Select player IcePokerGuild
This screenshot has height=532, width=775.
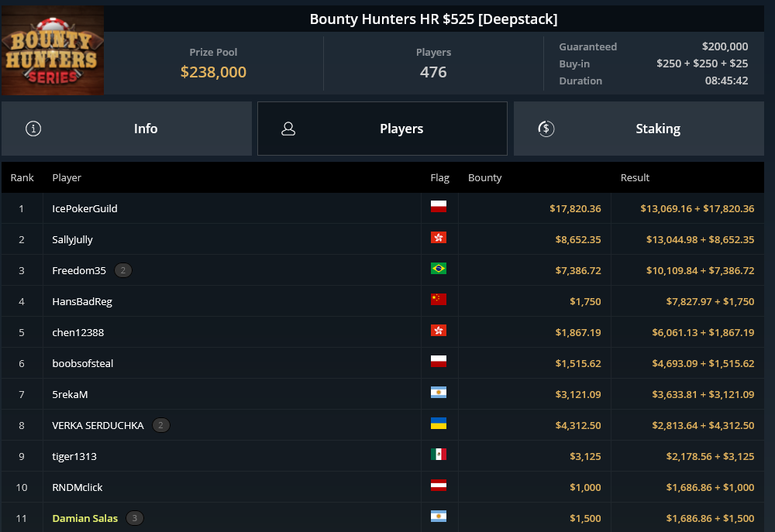(85, 208)
